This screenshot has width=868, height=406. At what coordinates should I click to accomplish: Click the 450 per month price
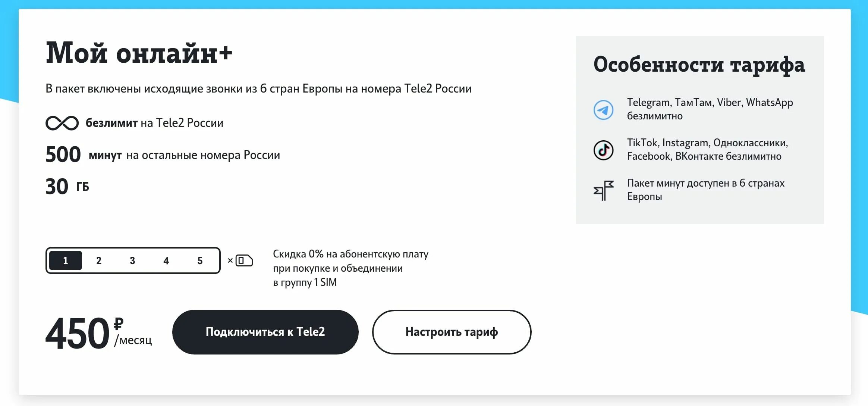pyautogui.click(x=99, y=333)
